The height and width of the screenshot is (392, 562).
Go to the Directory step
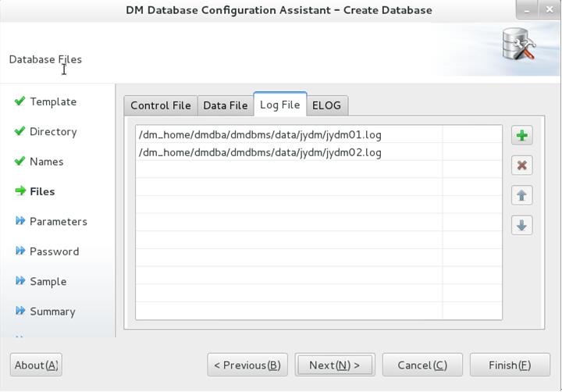tap(53, 132)
